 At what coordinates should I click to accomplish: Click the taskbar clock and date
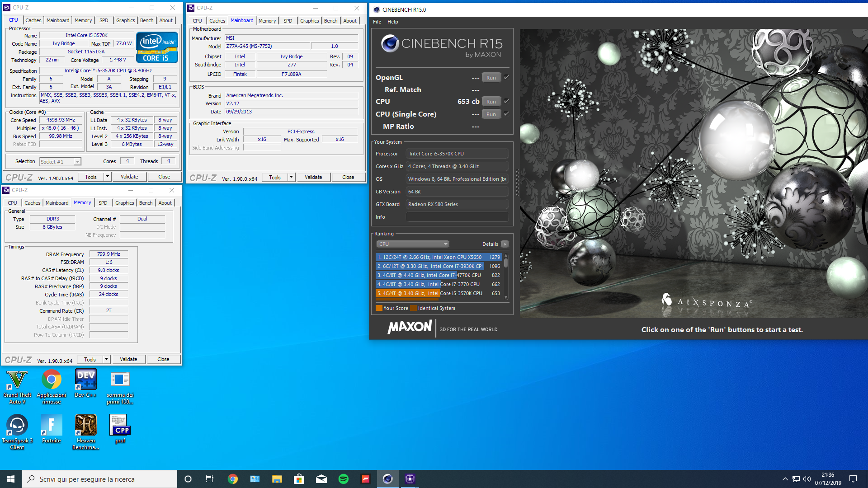tap(828, 479)
